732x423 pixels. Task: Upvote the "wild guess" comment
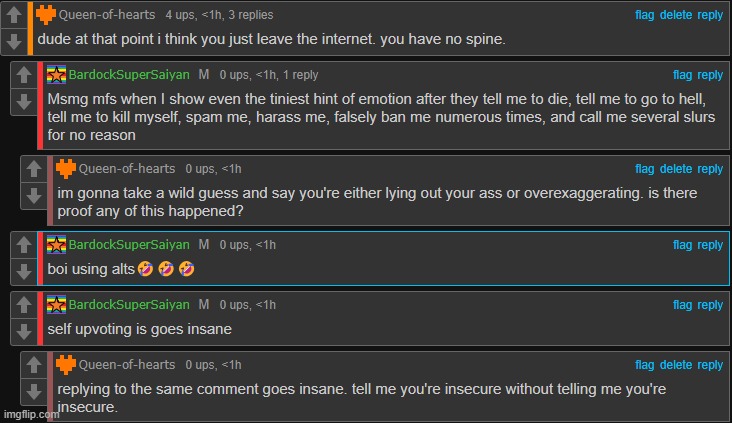click(x=34, y=169)
